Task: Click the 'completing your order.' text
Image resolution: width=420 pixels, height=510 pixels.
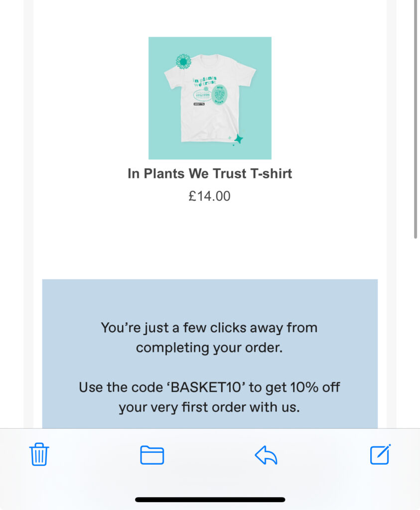Action: [x=209, y=347]
